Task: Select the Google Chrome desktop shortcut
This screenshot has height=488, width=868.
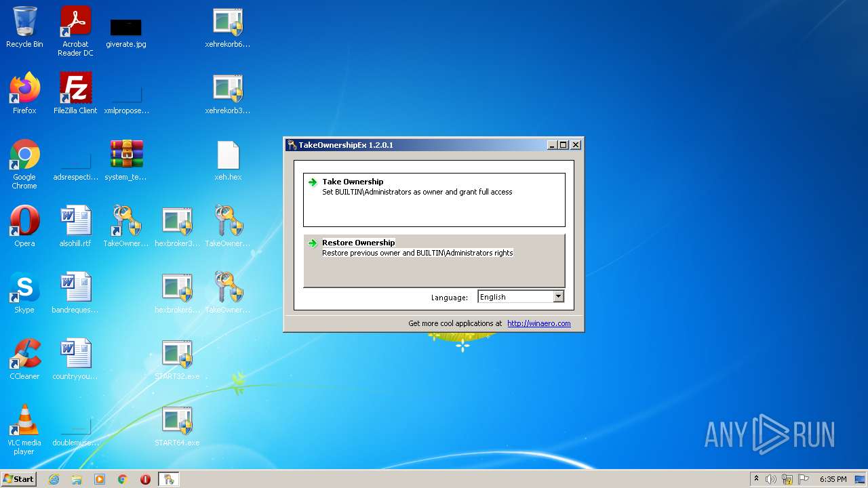Action: 24,164
